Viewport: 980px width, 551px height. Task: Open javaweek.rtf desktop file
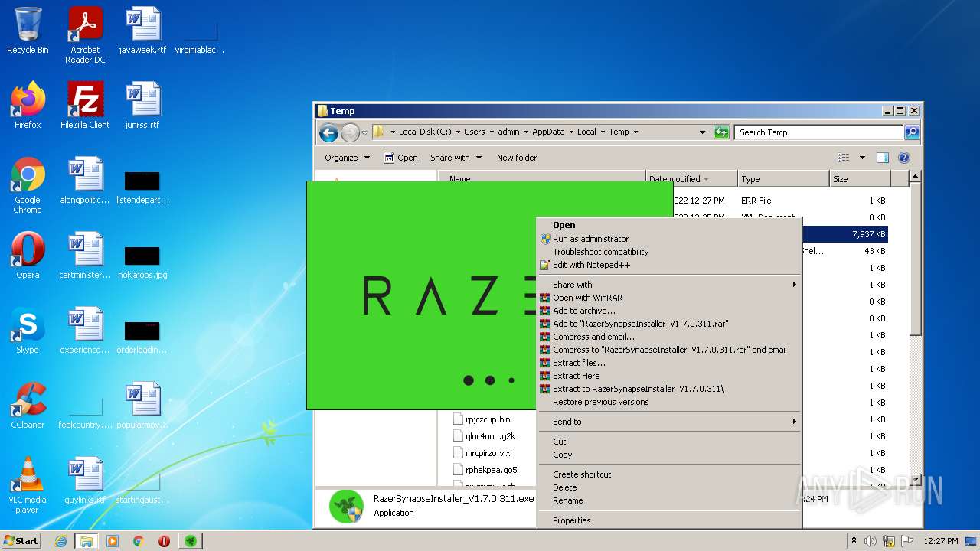(142, 31)
